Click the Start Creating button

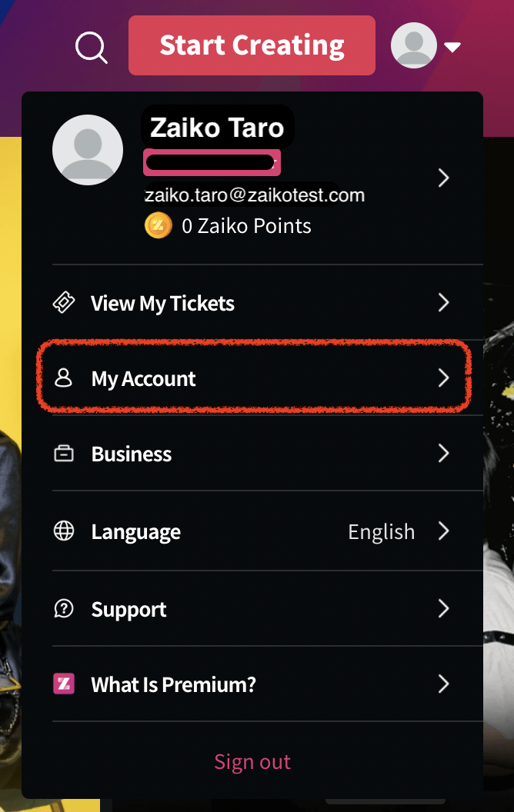coord(252,45)
